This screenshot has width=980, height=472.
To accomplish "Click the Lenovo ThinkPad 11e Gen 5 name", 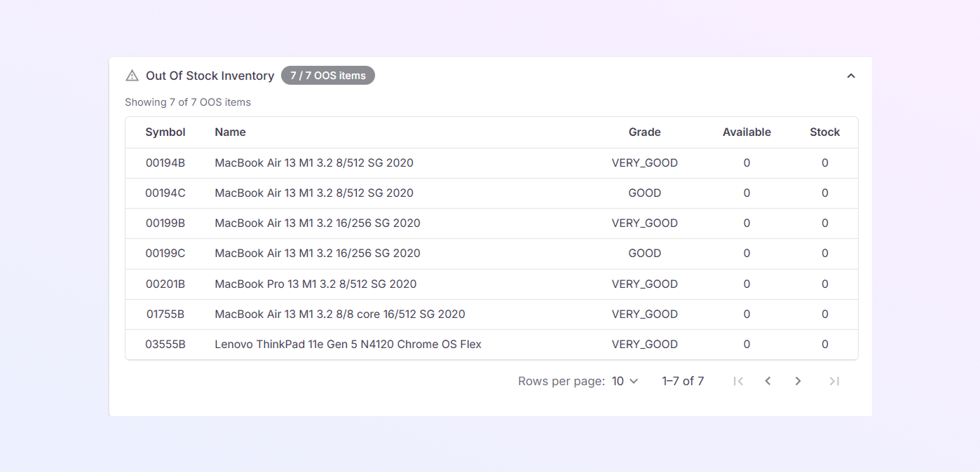I will pyautogui.click(x=348, y=345).
